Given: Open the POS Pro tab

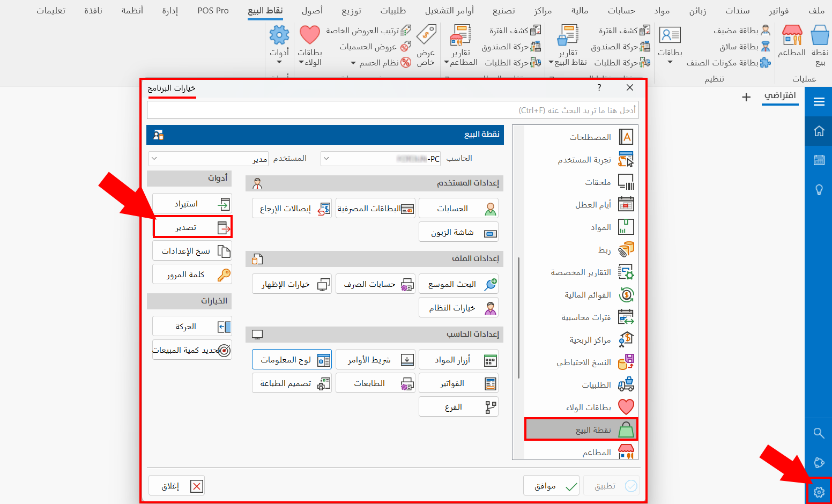Looking at the screenshot, I should coord(213,10).
